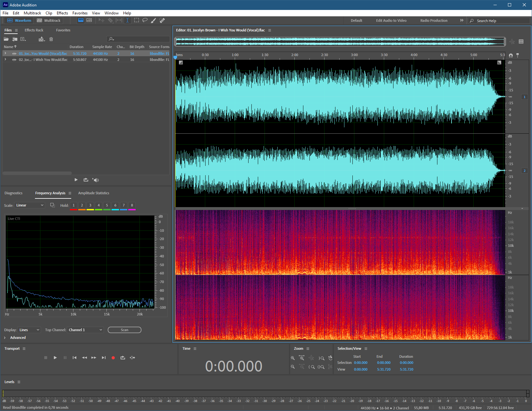532x411 pixels.
Task: Click the Search Help field
Action: coord(499,21)
